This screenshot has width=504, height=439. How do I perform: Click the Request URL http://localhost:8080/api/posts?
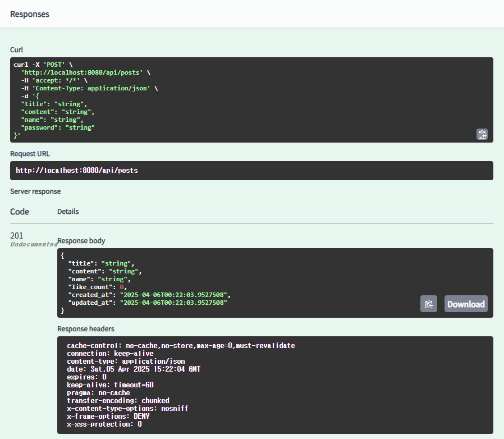pos(77,171)
